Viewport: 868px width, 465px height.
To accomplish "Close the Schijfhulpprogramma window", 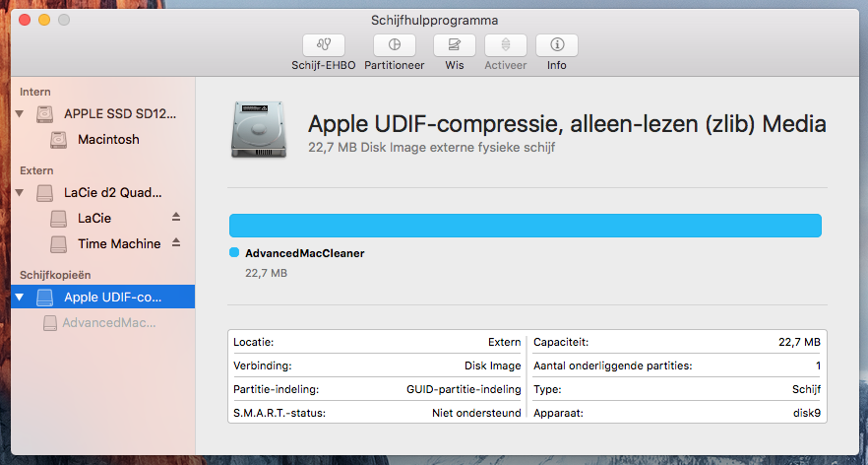I will (x=25, y=20).
